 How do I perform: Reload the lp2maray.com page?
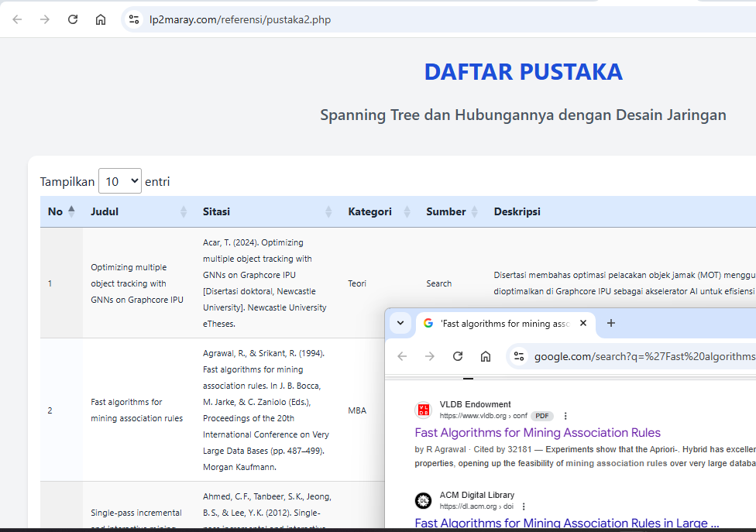coord(73,19)
